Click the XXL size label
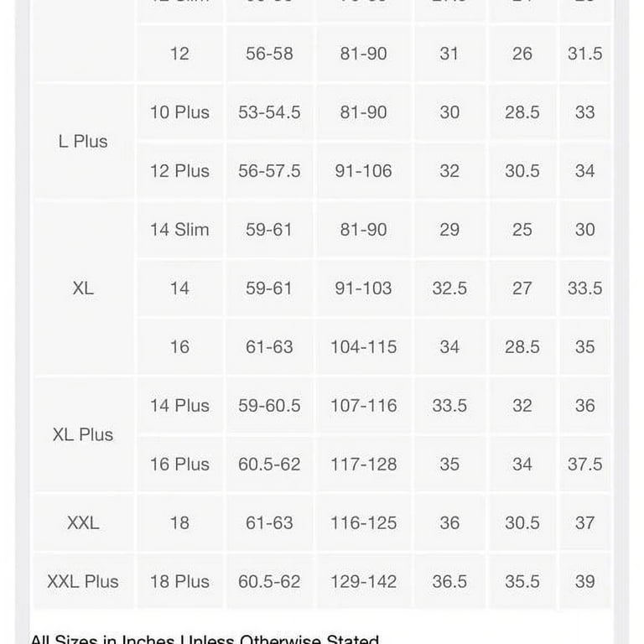 pos(83,523)
